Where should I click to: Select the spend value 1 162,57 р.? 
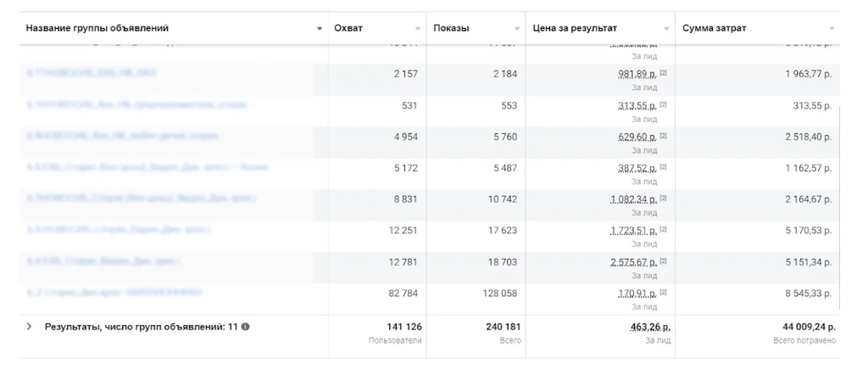point(808,167)
